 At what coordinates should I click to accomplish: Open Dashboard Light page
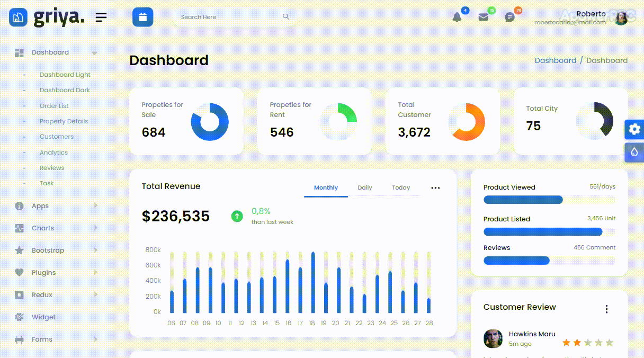(65, 75)
